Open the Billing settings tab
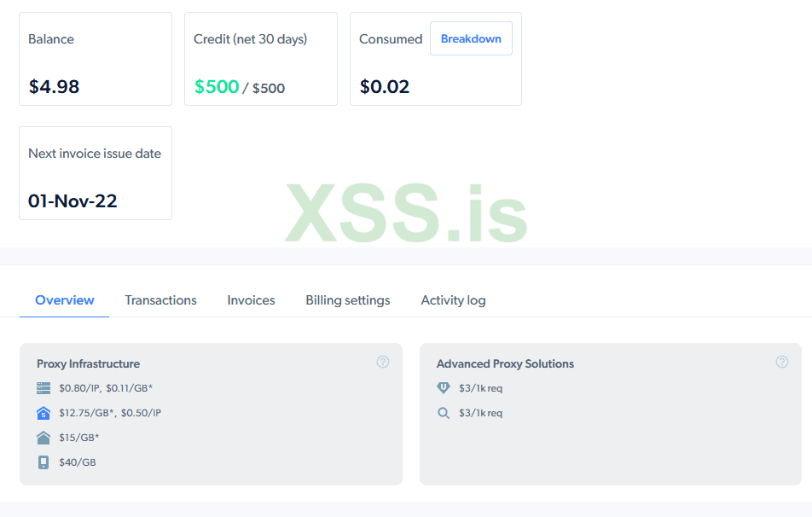Image resolution: width=812 pixels, height=517 pixels. click(x=348, y=300)
